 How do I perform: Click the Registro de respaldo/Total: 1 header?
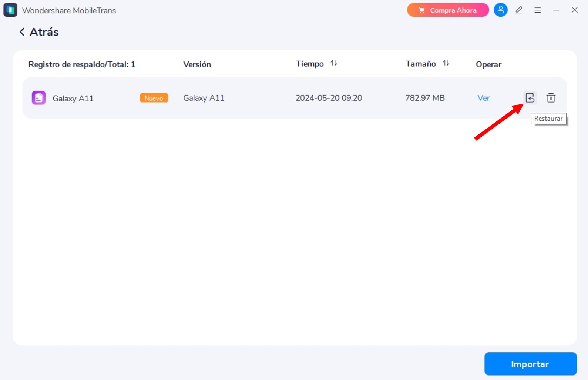pos(82,64)
